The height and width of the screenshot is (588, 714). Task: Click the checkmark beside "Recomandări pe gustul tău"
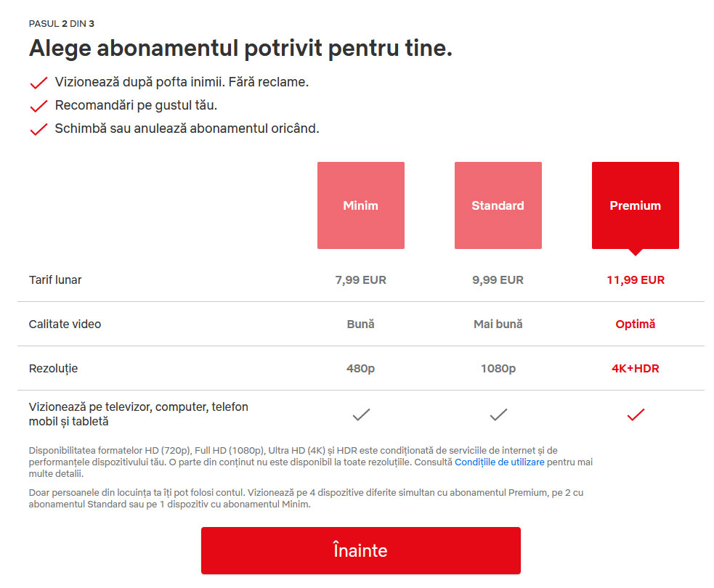pyautogui.click(x=38, y=106)
